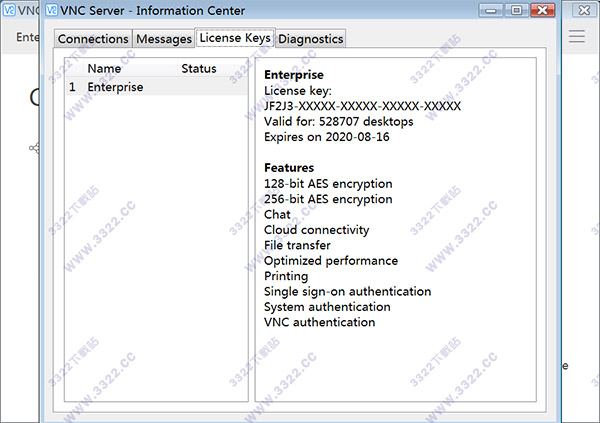Click the VNC logo in Information Center title bar
Image resolution: width=600 pixels, height=423 pixels.
pyautogui.click(x=51, y=10)
